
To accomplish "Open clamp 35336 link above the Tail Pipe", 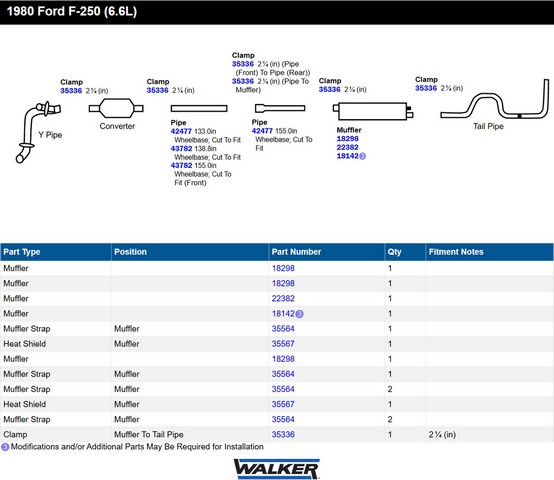I will coord(426,88).
